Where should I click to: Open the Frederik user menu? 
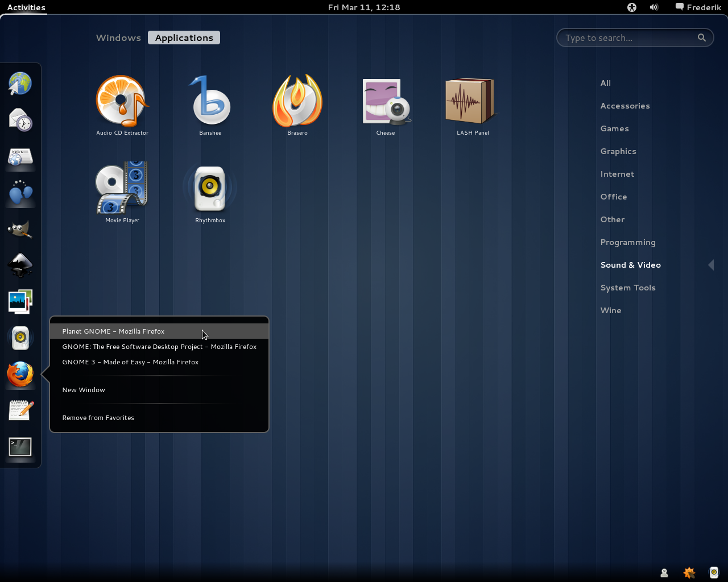coord(698,7)
